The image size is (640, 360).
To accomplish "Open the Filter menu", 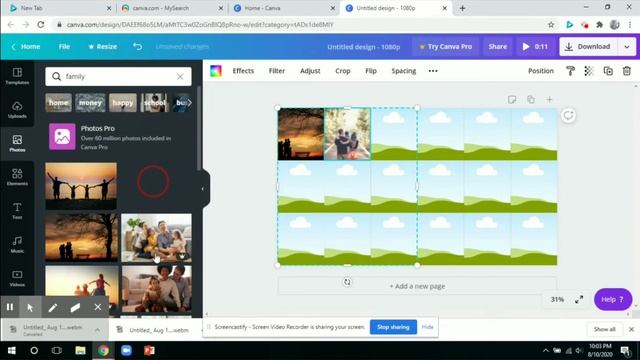I will (x=277, y=71).
